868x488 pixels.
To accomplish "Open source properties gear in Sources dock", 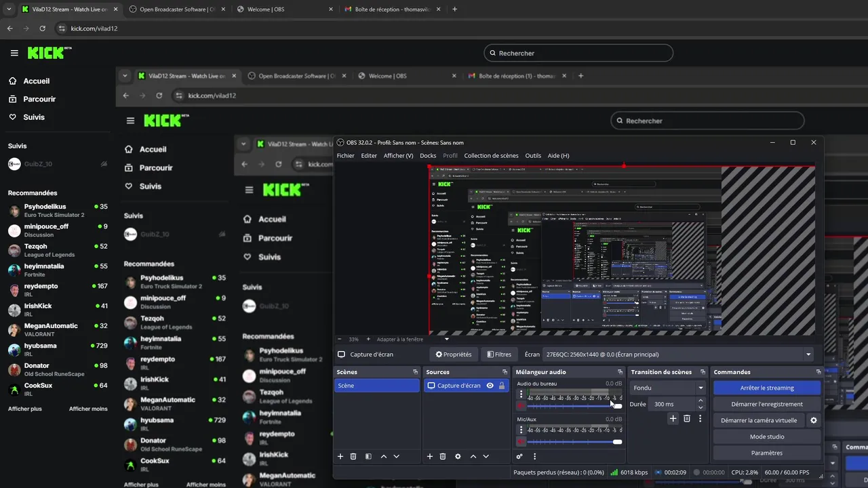I will coord(458,456).
